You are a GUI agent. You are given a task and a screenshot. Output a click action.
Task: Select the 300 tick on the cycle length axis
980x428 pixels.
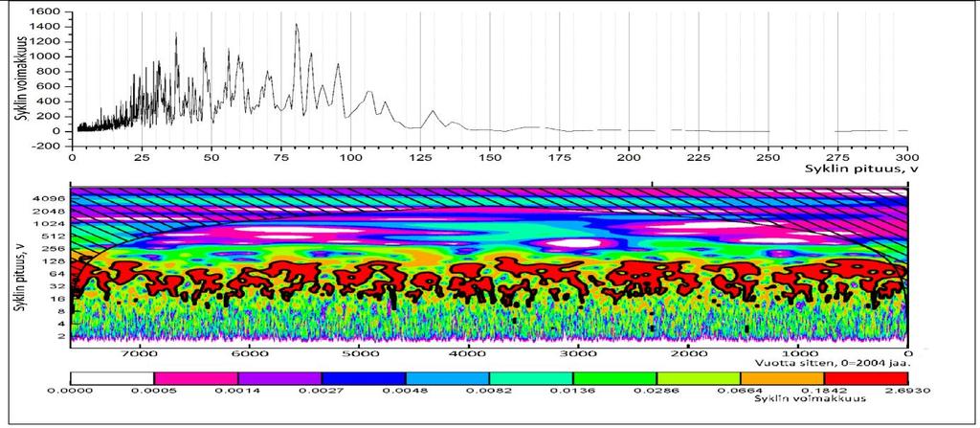pos(907,157)
